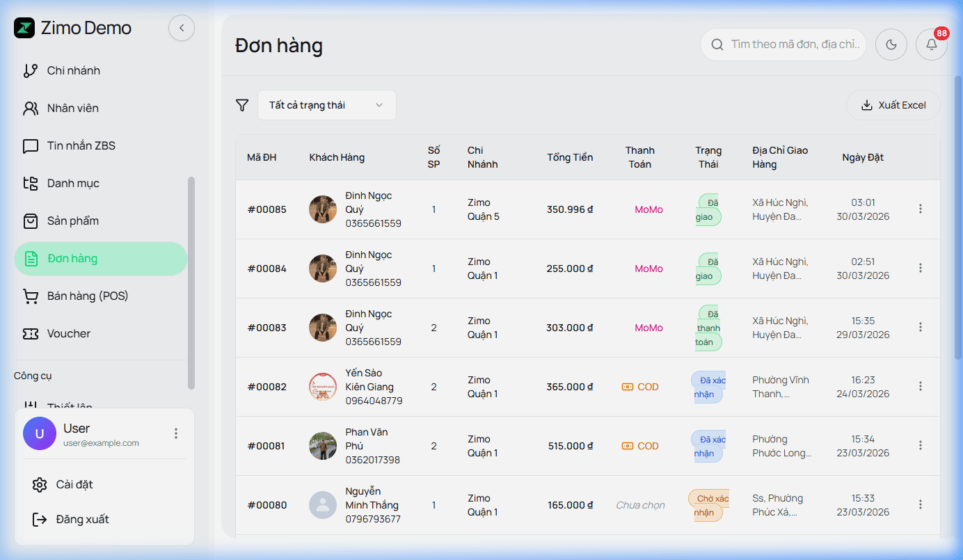Click Đăng xuất to log out

(x=82, y=520)
